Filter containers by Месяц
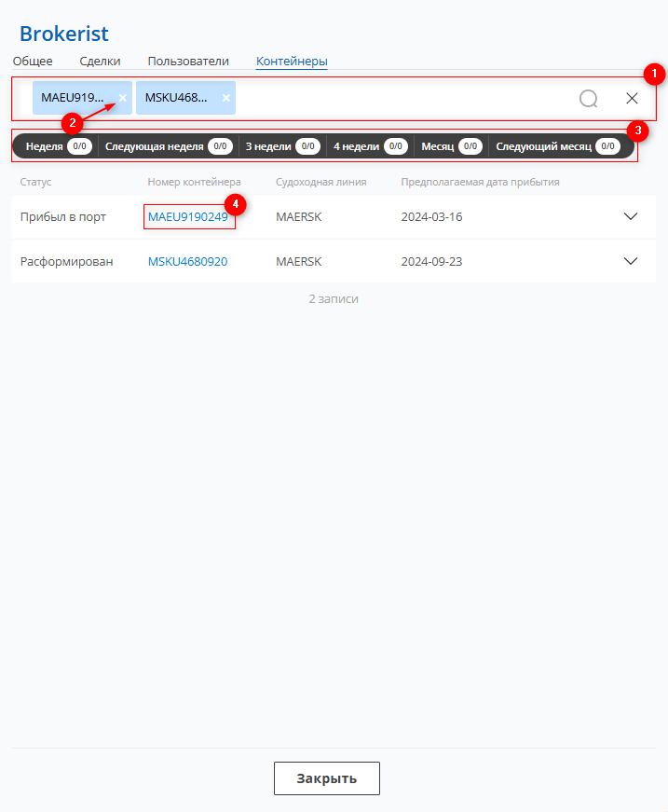The width and height of the screenshot is (668, 812). point(451,146)
